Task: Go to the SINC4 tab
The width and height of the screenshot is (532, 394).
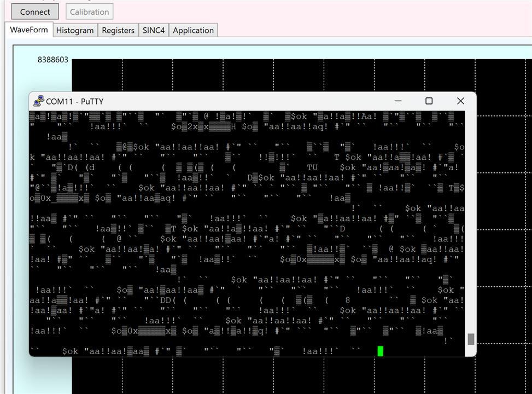Action: click(x=153, y=30)
